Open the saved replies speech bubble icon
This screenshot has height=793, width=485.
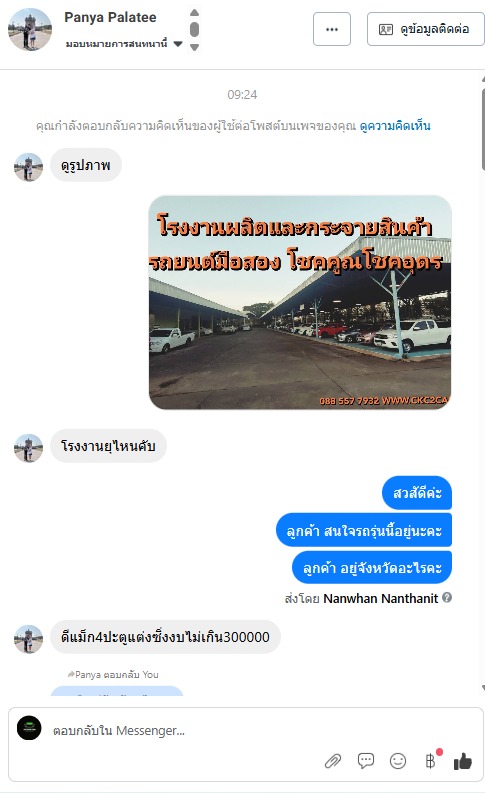click(366, 760)
